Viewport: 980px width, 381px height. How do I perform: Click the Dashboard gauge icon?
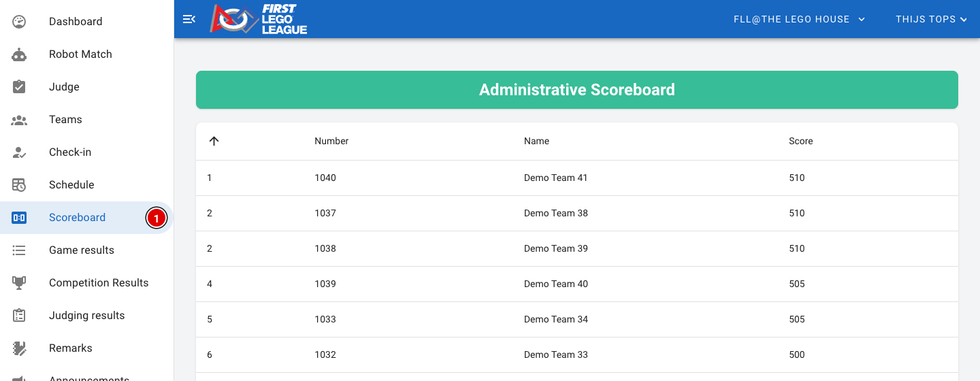(19, 22)
